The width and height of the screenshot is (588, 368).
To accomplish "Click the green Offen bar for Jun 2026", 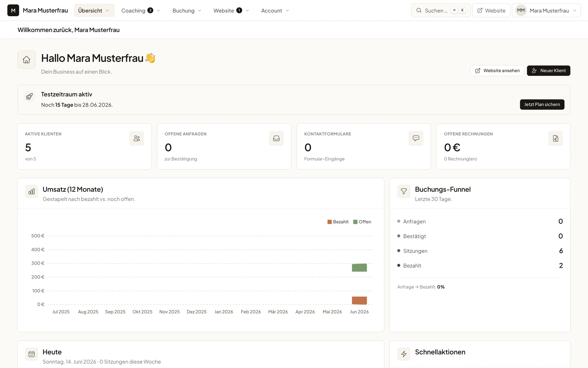I will (359, 268).
